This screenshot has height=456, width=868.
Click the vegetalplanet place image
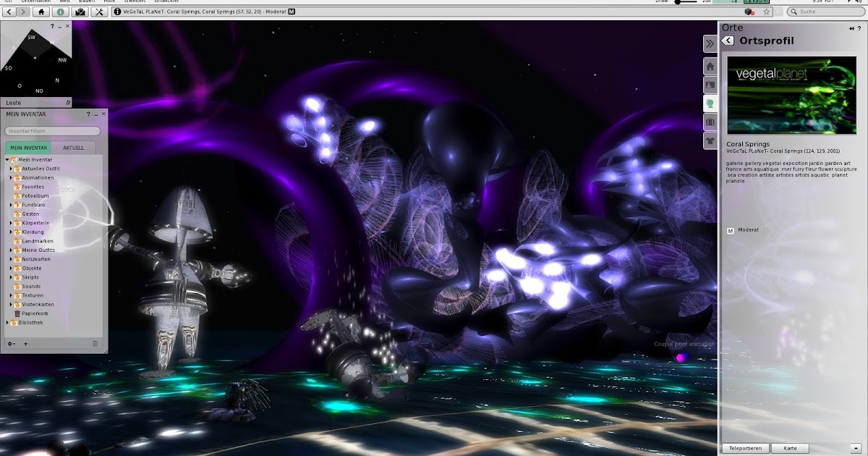791,96
